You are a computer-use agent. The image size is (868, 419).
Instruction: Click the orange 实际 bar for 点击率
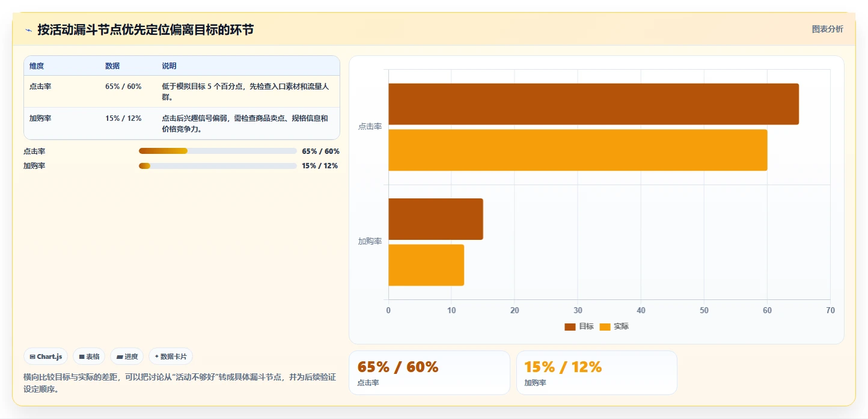578,150
